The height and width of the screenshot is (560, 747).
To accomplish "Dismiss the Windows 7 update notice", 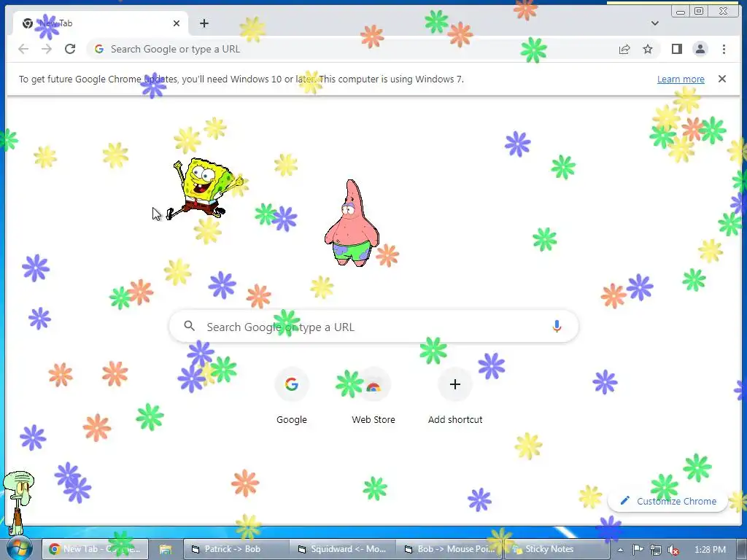I will click(722, 79).
